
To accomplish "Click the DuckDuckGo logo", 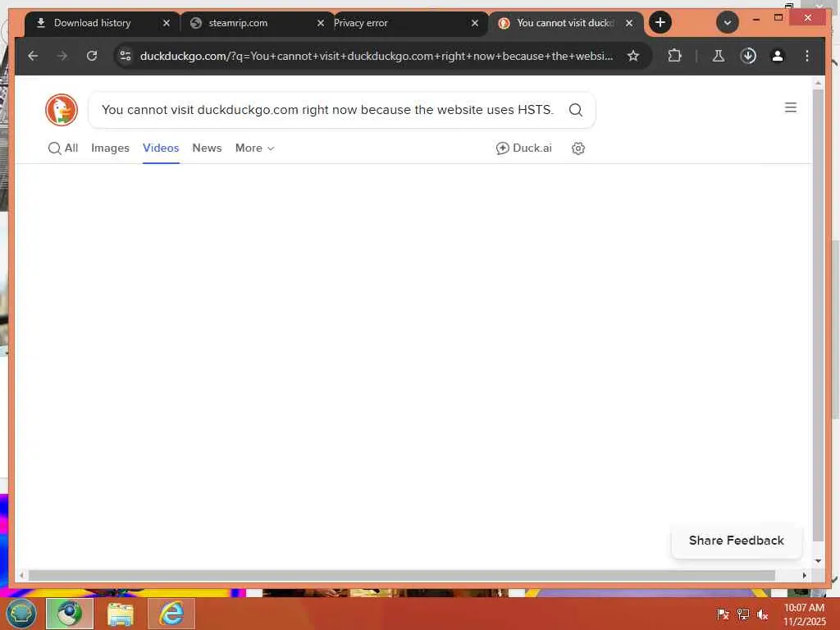I will (62, 110).
